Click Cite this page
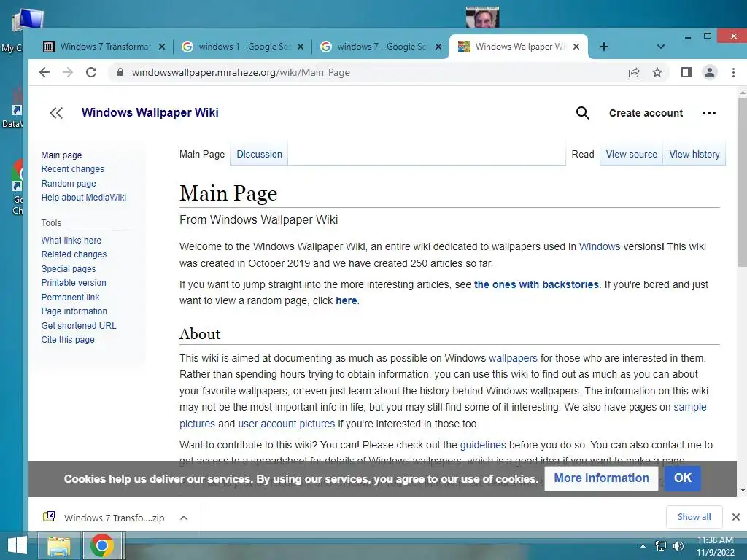This screenshot has height=560, width=747. coord(68,340)
